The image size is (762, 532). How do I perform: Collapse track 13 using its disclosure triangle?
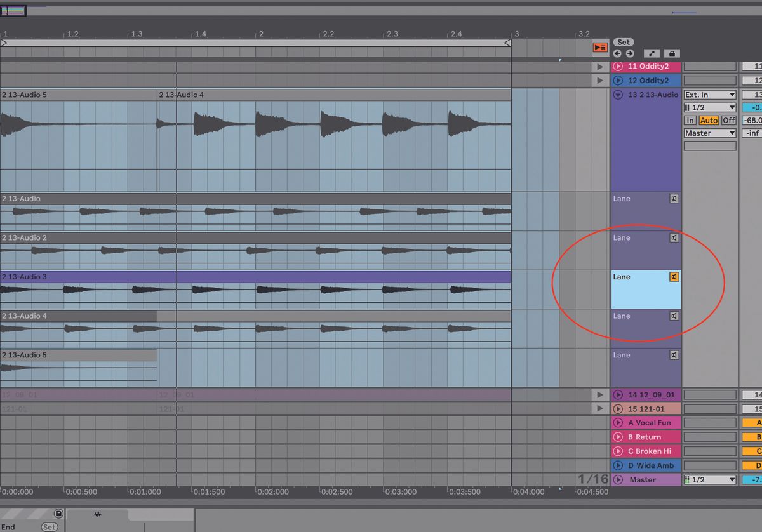click(617, 94)
